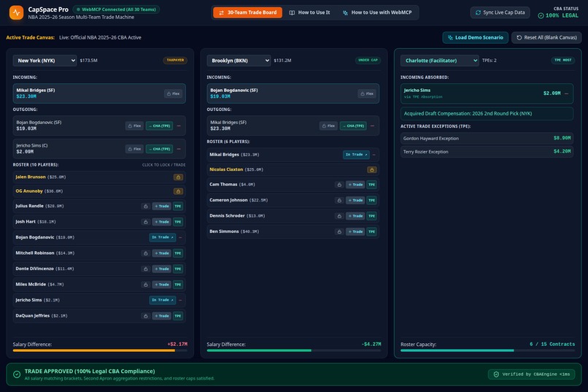Click the CapSpace Pro orange logo icon
The image size is (588, 392).
[x=16, y=12]
